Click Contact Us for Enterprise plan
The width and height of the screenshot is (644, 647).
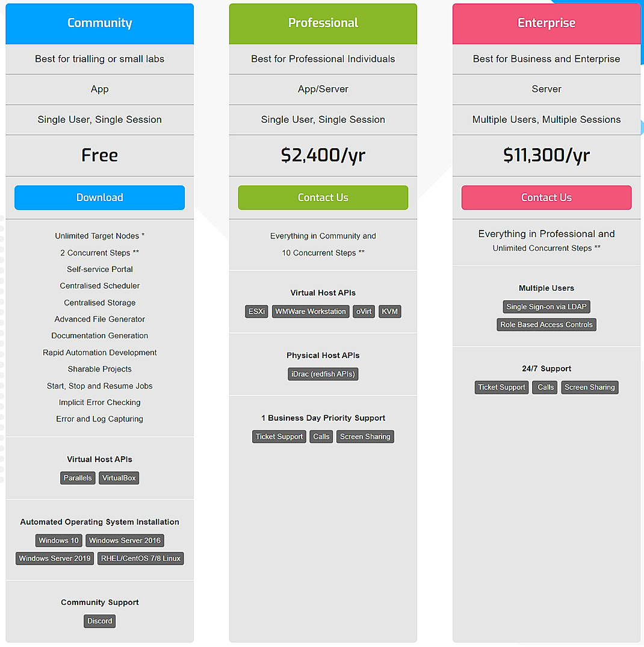coord(546,197)
